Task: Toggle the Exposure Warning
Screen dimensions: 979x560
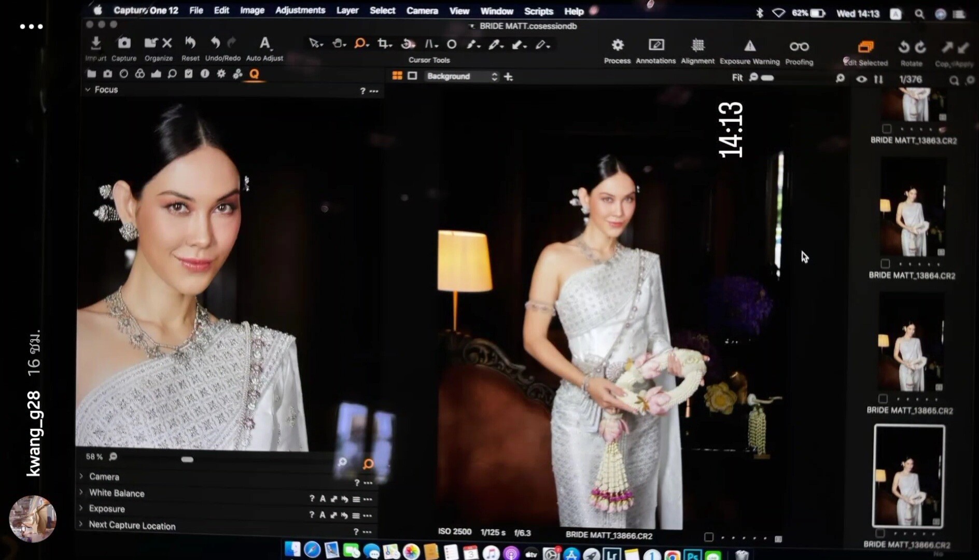Action: (750, 46)
